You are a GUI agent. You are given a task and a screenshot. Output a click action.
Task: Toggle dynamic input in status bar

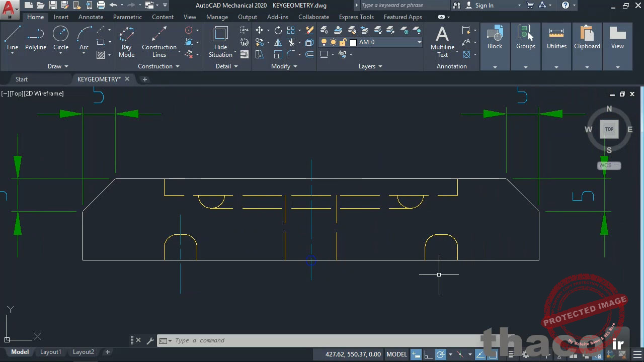[x=416, y=354]
